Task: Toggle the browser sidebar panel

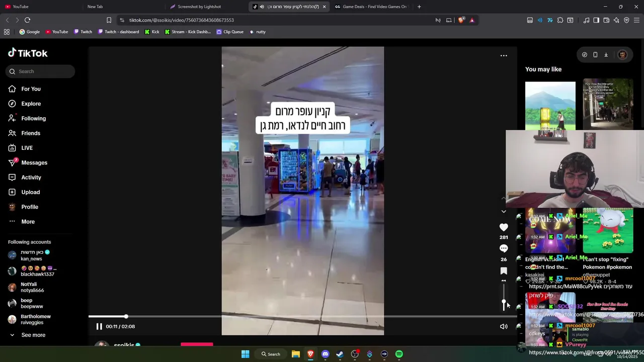Action: pos(596,20)
